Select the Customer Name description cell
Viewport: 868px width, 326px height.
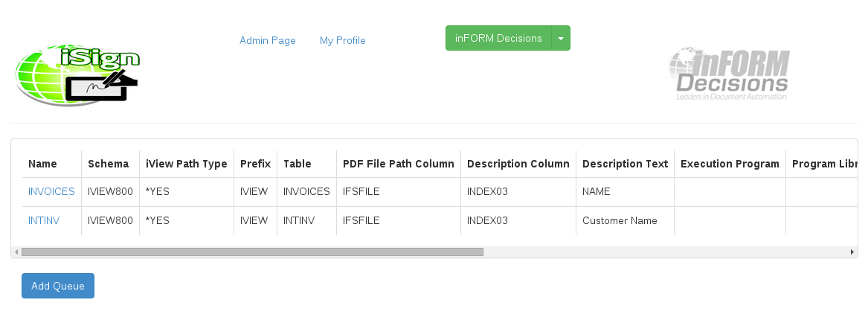620,220
